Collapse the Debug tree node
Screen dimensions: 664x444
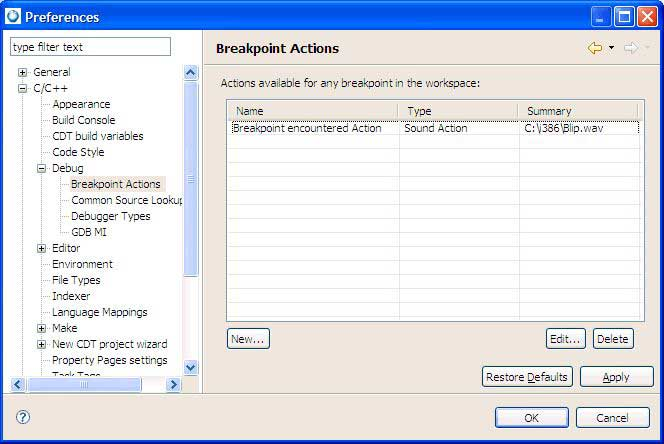(42, 168)
